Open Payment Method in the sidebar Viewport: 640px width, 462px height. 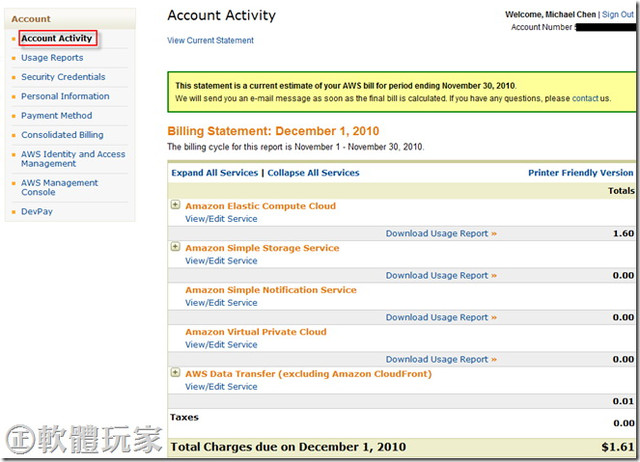[56, 115]
